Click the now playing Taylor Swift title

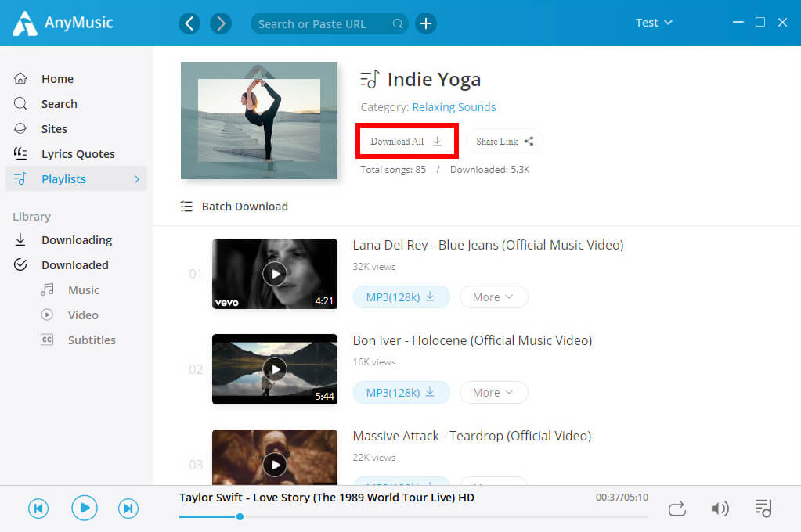coord(327,498)
